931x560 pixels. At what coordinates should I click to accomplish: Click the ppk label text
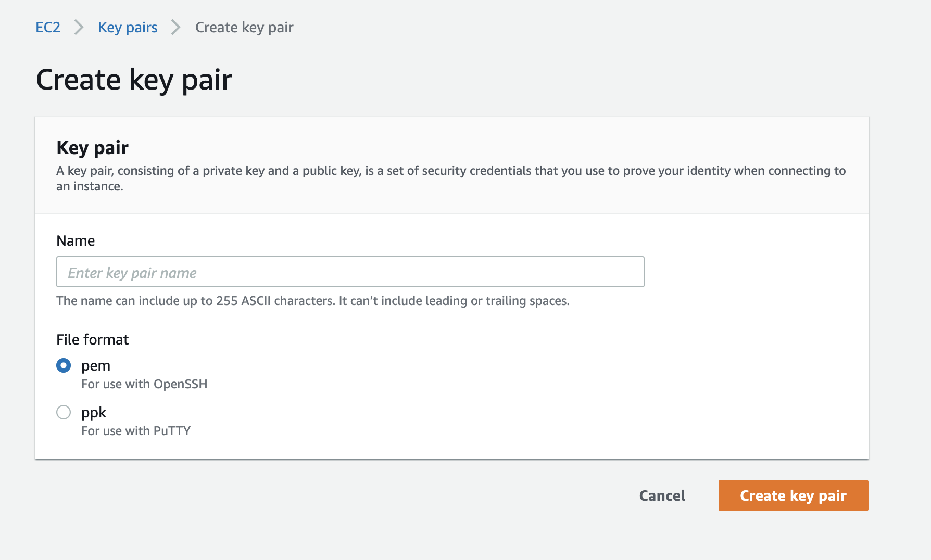(93, 412)
